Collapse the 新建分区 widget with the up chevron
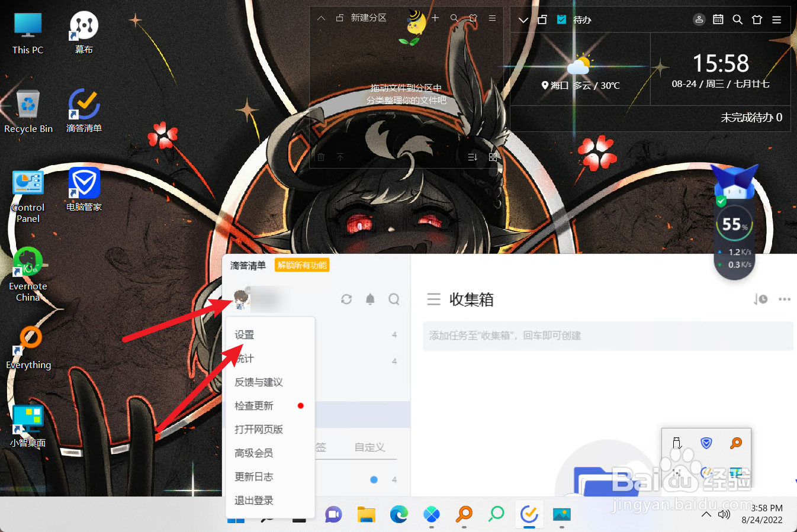 pos(321,18)
